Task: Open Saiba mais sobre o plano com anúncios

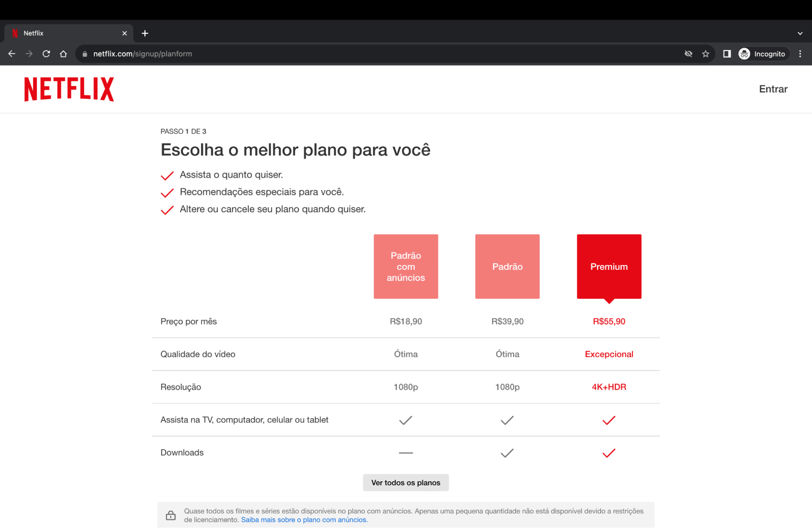Action: tap(304, 519)
